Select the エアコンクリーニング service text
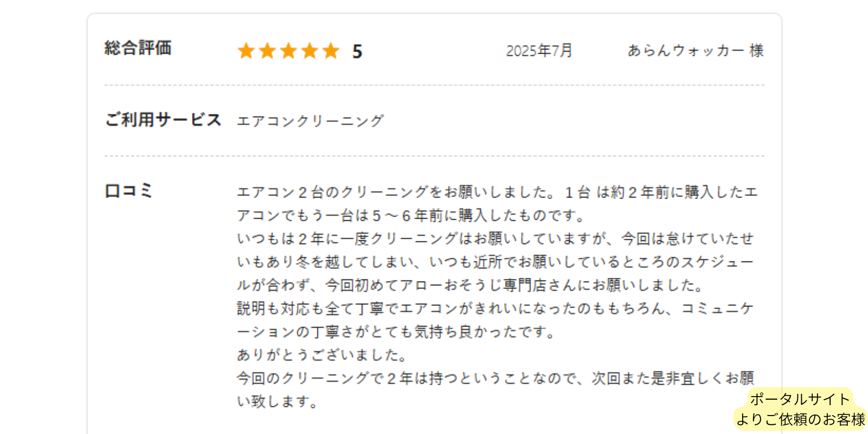Viewport: 868px width, 434px height. tap(310, 120)
